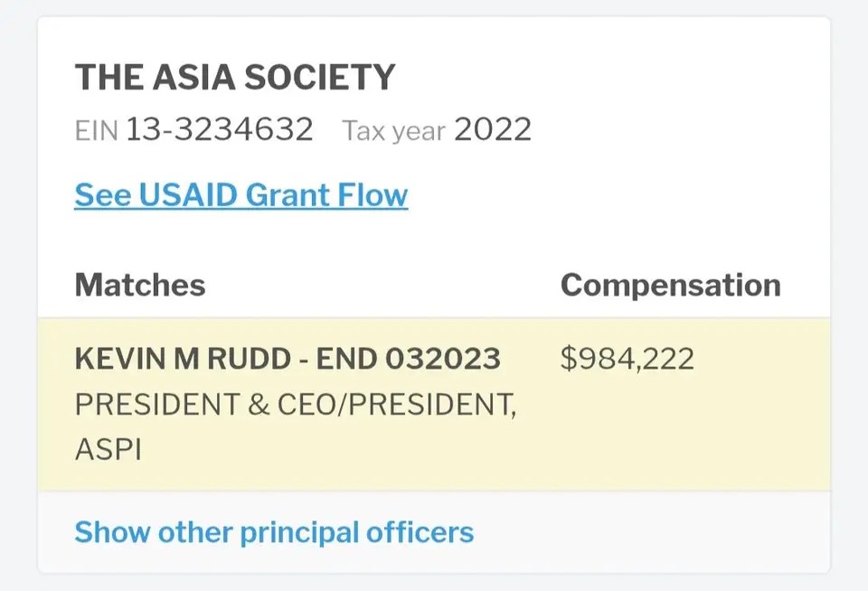
Task: Select the EIN number 13-3234632
Action: click(x=219, y=130)
